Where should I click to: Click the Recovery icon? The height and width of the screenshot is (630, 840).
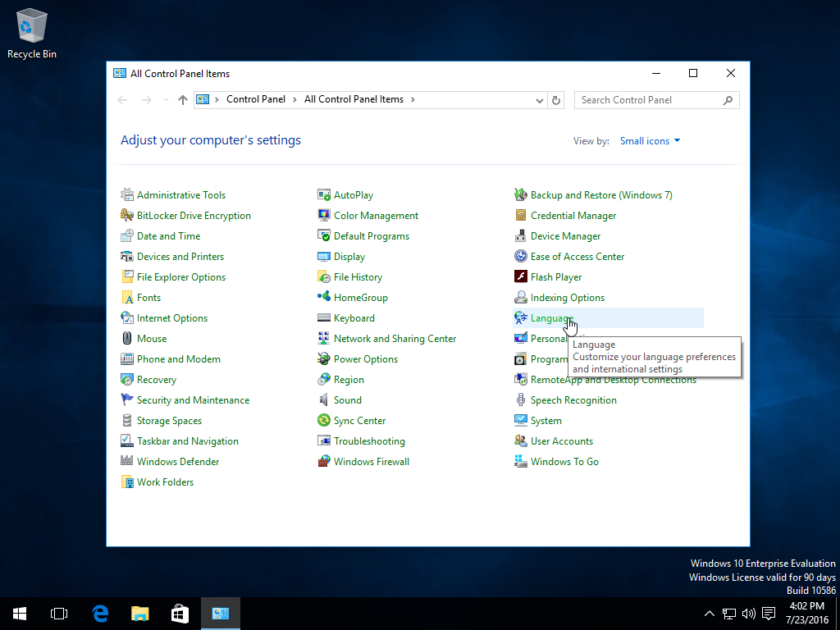(127, 379)
